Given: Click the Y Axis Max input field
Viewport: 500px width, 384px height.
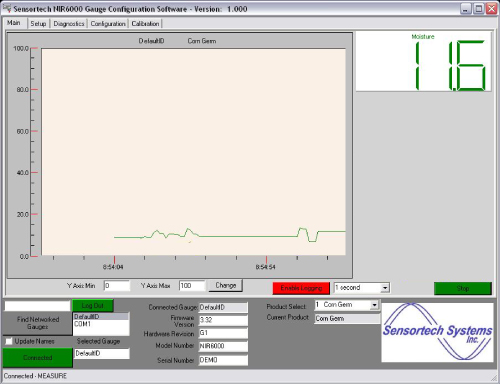Looking at the screenshot, I should click(192, 286).
